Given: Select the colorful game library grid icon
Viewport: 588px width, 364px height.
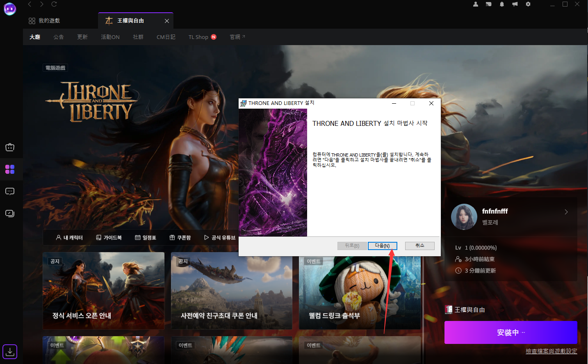Looking at the screenshot, I should [x=10, y=169].
